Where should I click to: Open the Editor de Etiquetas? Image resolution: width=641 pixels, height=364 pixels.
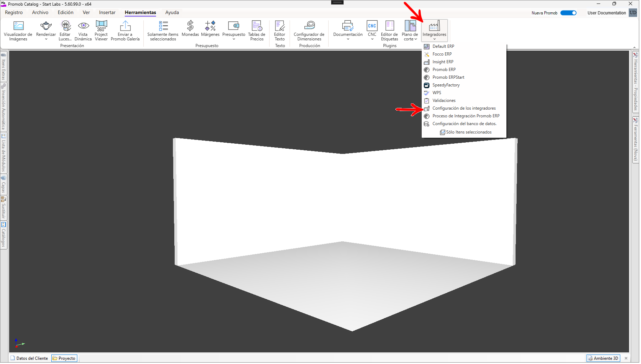(x=390, y=31)
